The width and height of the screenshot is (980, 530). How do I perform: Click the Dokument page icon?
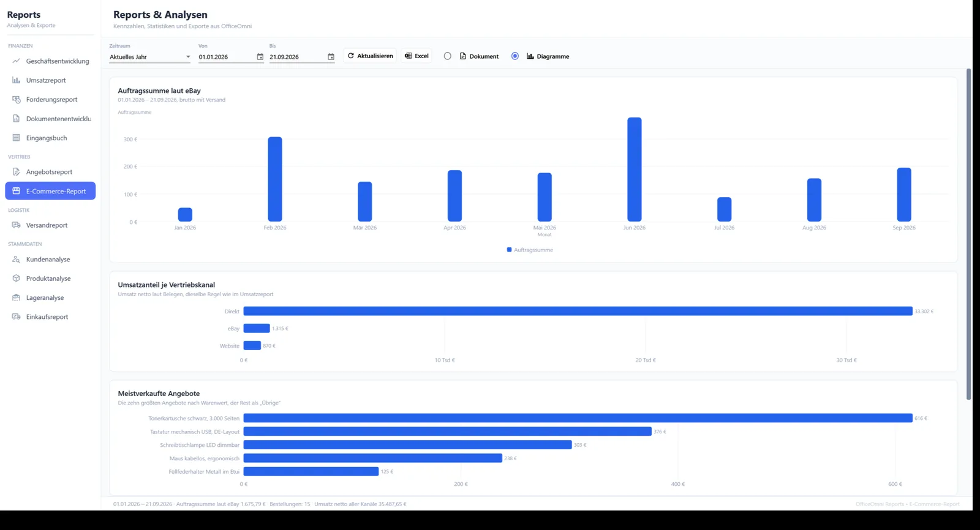point(463,56)
